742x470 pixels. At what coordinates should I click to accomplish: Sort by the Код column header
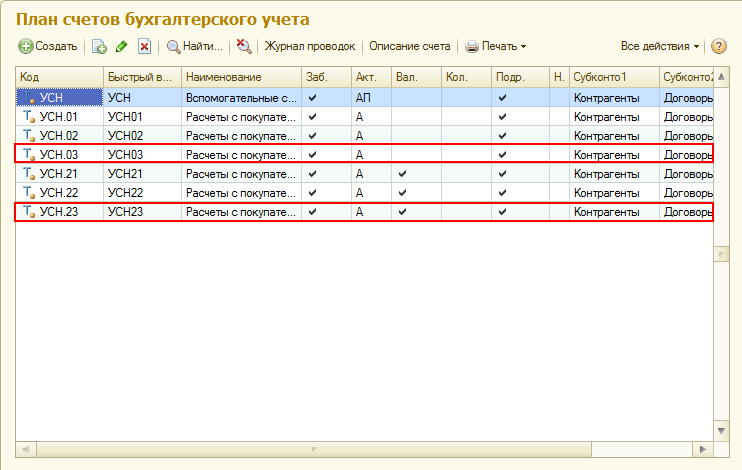coord(60,77)
